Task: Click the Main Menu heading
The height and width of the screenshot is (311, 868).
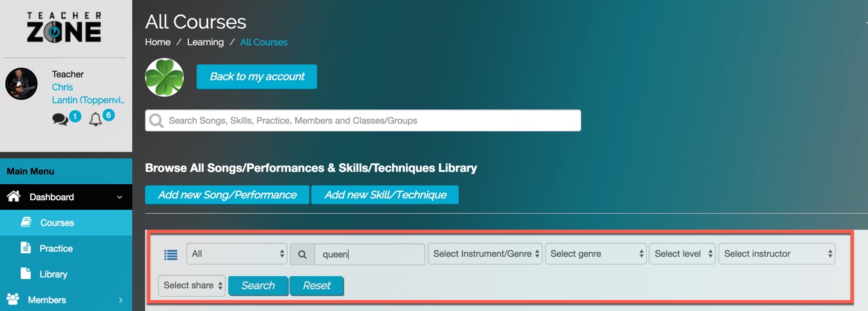Action: tap(30, 171)
